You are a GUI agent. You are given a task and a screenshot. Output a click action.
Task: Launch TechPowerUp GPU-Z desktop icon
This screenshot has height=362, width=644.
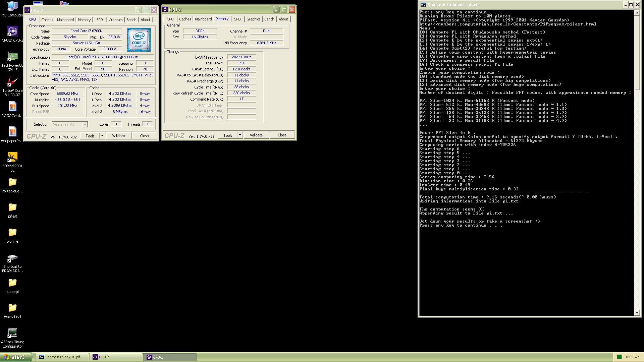pos(12,62)
